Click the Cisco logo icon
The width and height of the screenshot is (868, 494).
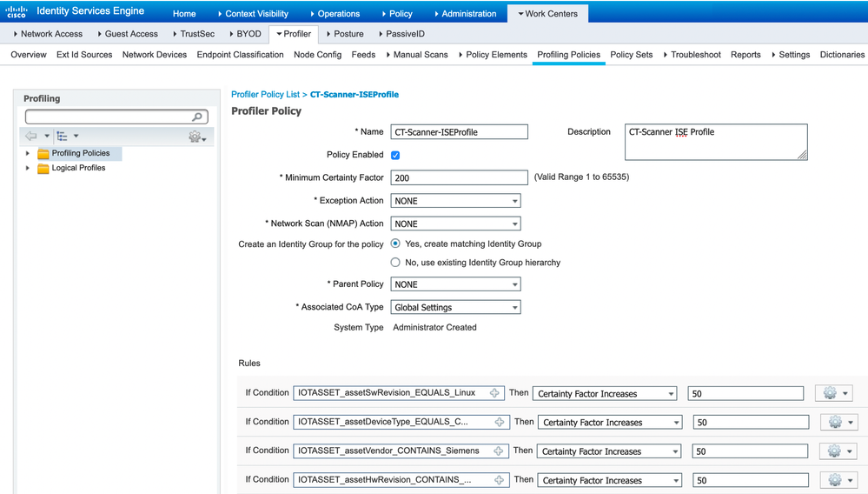click(x=16, y=11)
